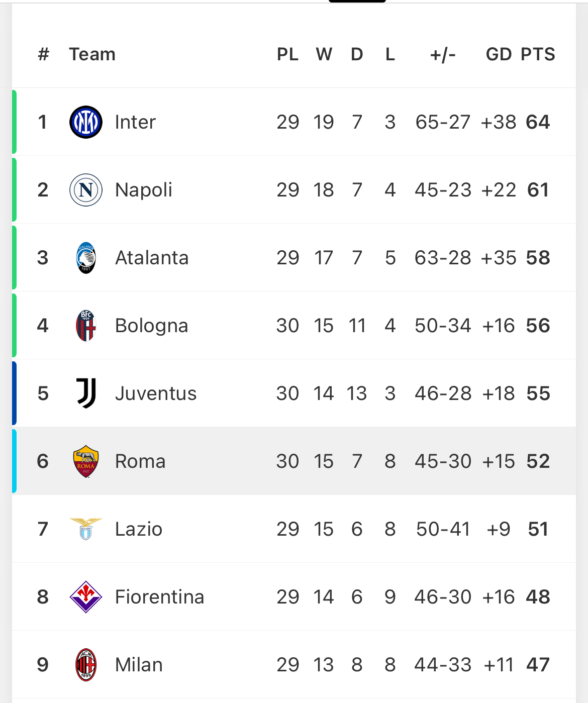Tap the Team column header
Image resolution: width=588 pixels, height=703 pixels.
pos(92,54)
